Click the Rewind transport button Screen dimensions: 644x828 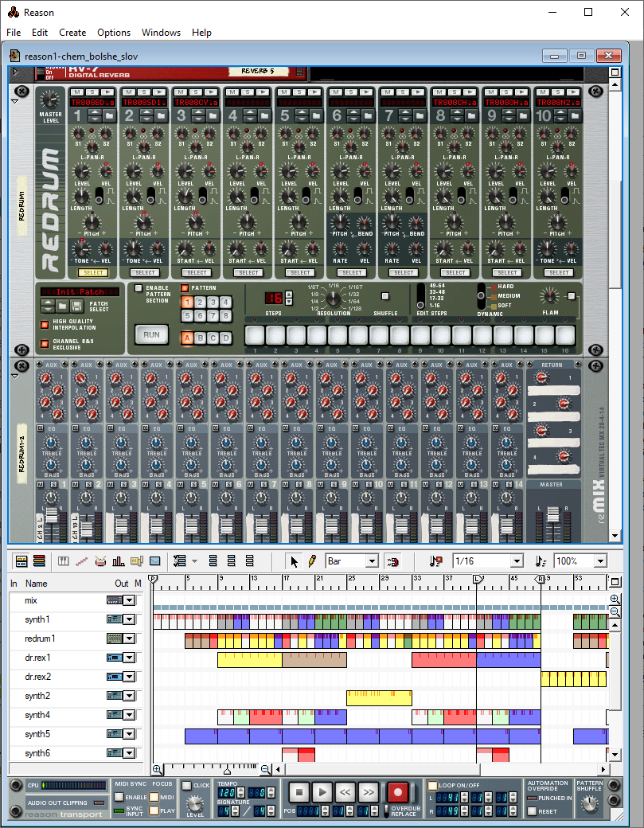click(345, 792)
